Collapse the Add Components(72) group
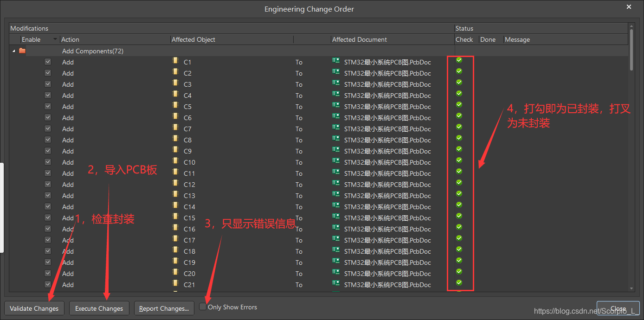Viewport: 644px width, 320px height. pos(13,51)
